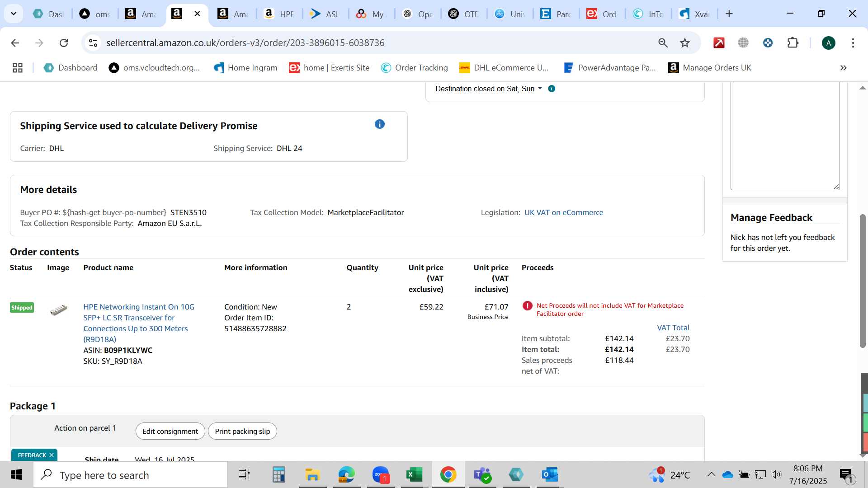Screen dimensions: 868x488
Task: Open home Exertis Site bookmark
Action: (x=329, y=68)
